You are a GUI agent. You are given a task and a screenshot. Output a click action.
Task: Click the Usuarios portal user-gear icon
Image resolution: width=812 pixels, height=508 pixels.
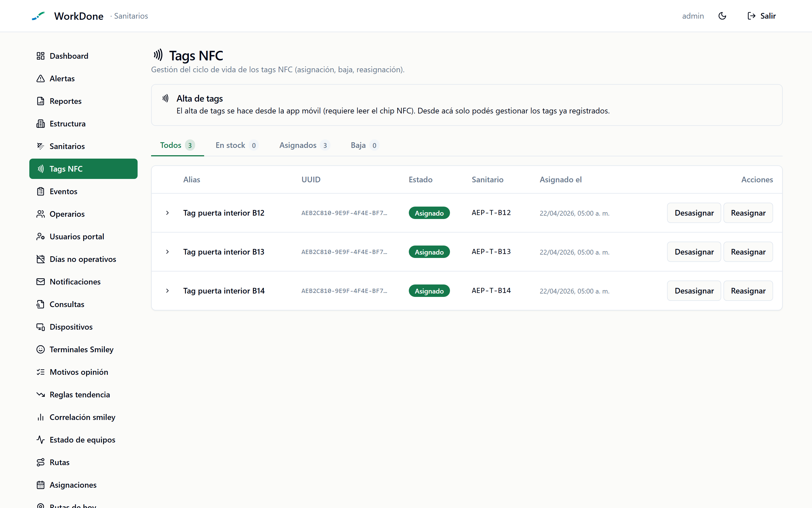click(41, 237)
